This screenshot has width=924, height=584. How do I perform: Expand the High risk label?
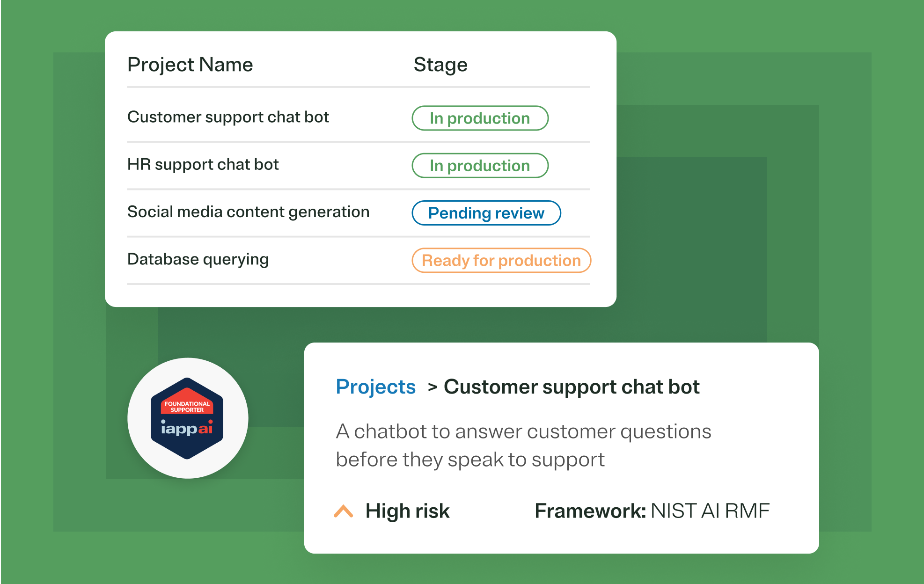[x=407, y=511]
